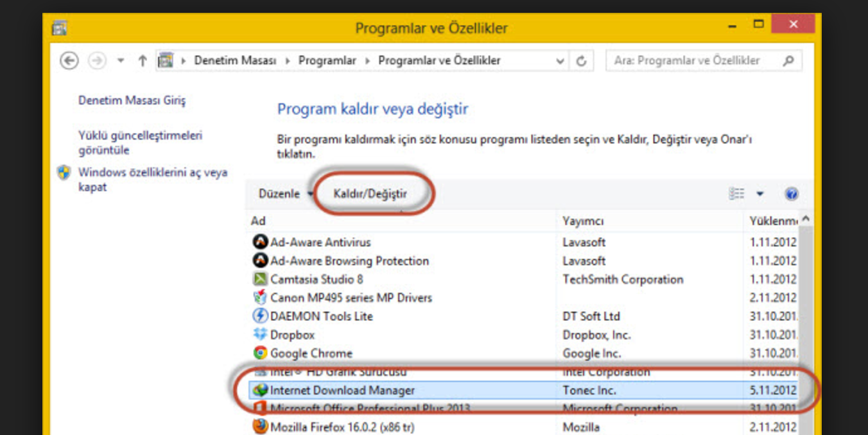Click the Up one level arrow
Screen dimensions: 868x435
[143, 60]
